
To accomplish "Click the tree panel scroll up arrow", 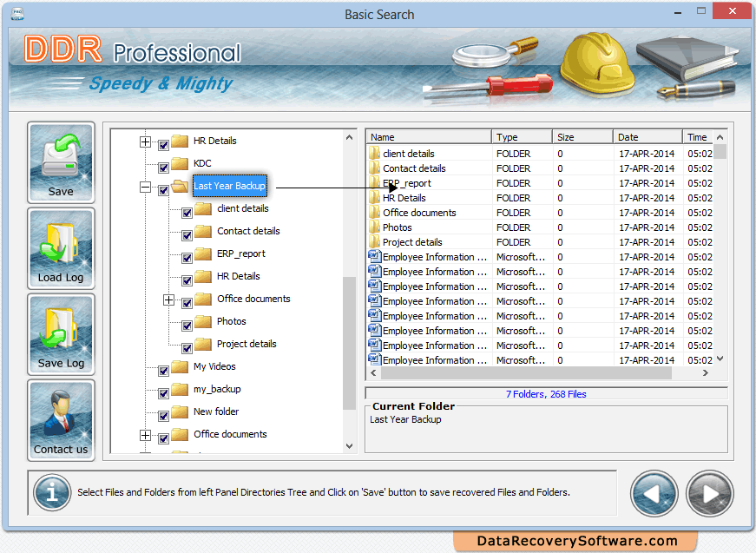I will click(x=349, y=137).
